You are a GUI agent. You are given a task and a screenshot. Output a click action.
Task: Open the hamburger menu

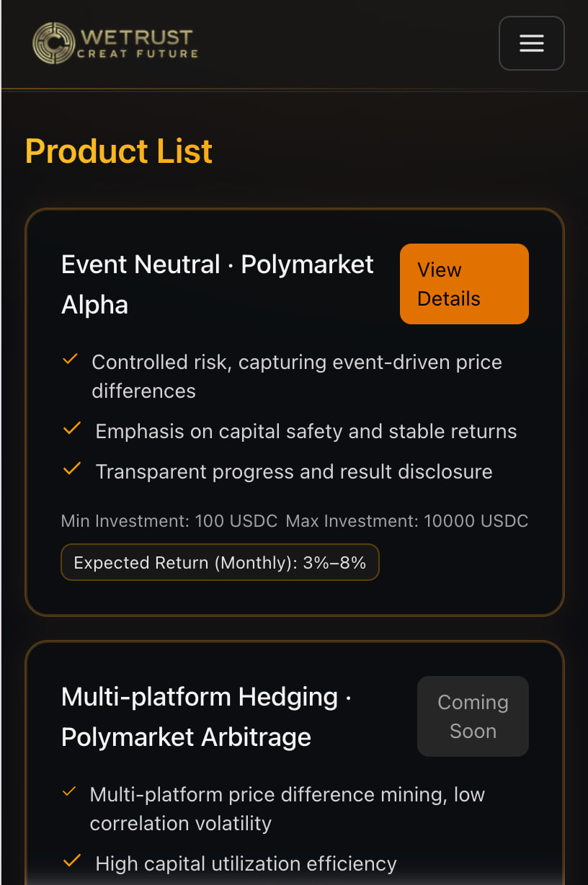click(531, 43)
